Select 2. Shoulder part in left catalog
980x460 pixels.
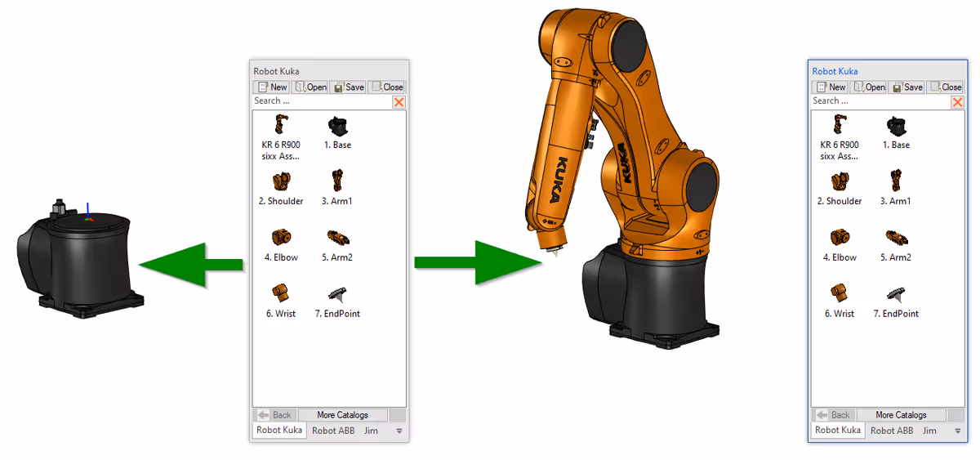[280, 189]
